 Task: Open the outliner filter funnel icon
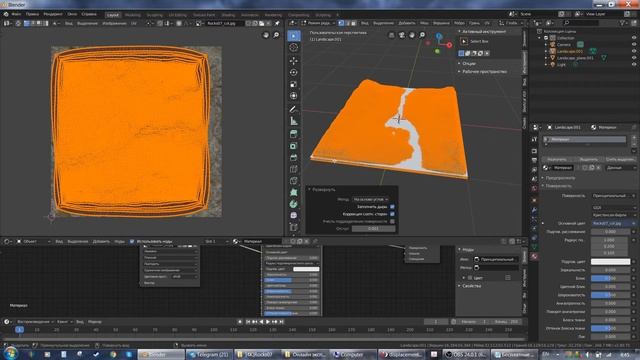tap(622, 23)
